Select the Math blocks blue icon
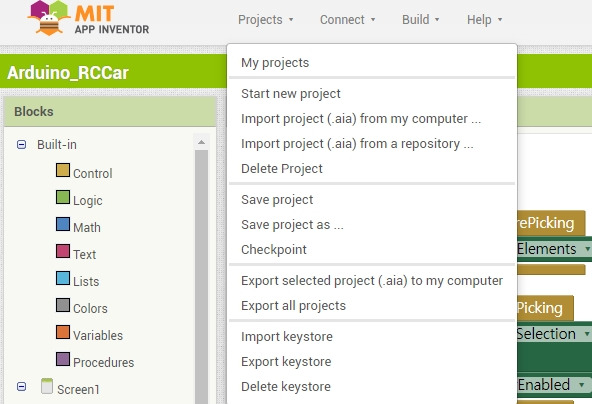This screenshot has height=404, width=592. [x=63, y=224]
